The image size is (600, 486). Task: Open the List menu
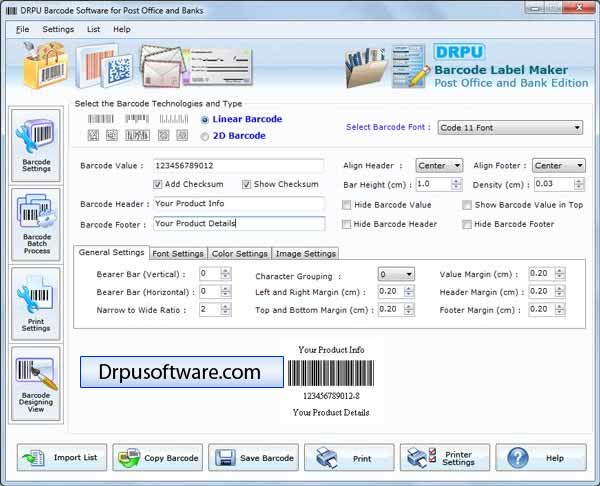click(x=93, y=29)
